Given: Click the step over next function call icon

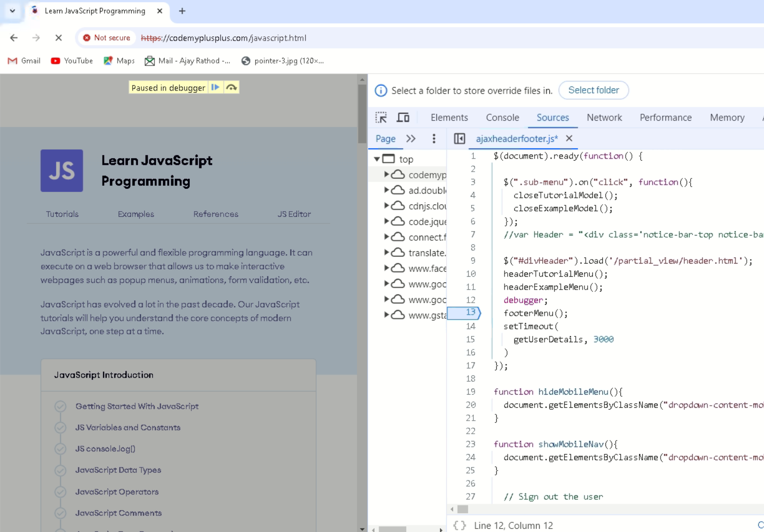Looking at the screenshot, I should click(230, 87).
